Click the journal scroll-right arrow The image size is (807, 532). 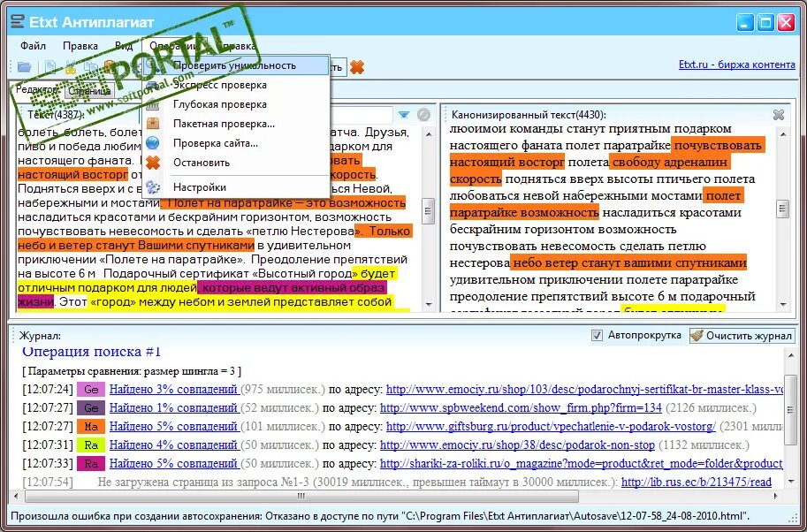[x=776, y=497]
